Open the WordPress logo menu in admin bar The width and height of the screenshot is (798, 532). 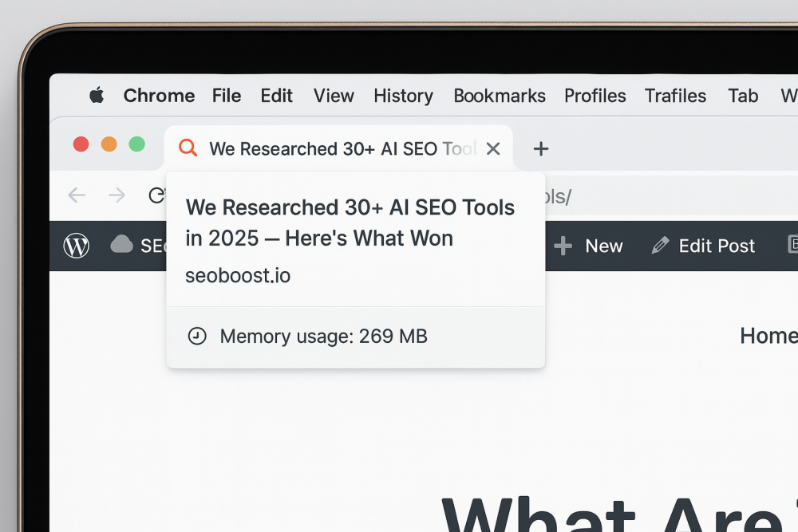77,246
